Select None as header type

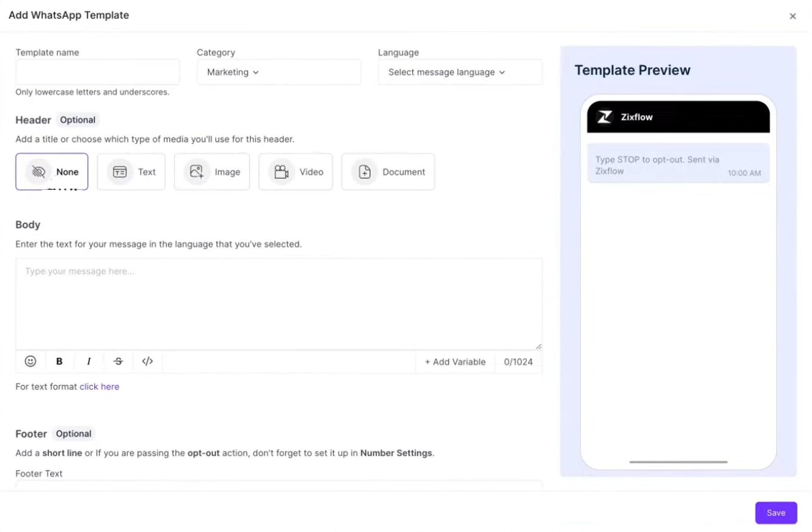52,172
